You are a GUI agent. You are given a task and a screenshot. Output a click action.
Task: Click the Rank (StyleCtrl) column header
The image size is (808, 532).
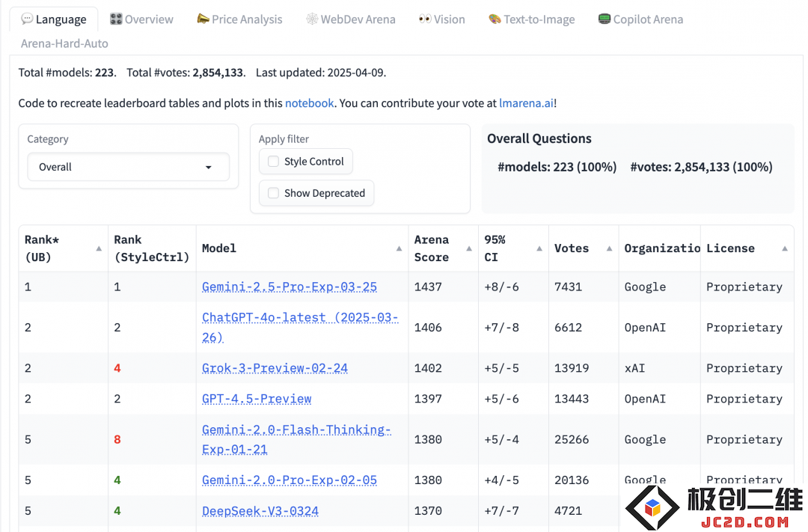tap(151, 248)
